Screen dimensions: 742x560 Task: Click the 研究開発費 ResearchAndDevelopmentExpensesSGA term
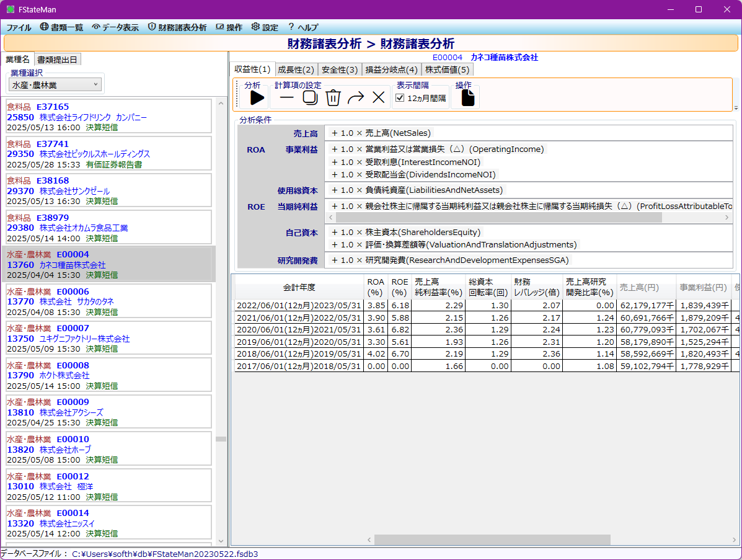[450, 260]
